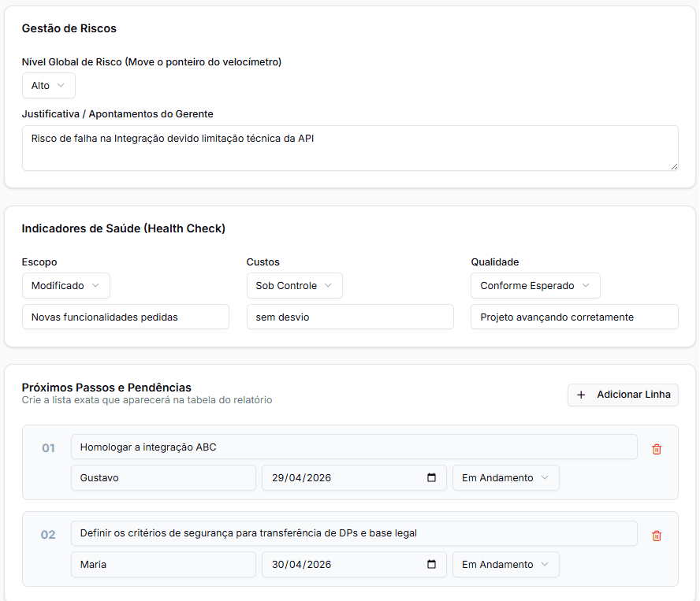Click the responsible field containing Maria
The height and width of the screenshot is (601, 700).
pos(163,565)
